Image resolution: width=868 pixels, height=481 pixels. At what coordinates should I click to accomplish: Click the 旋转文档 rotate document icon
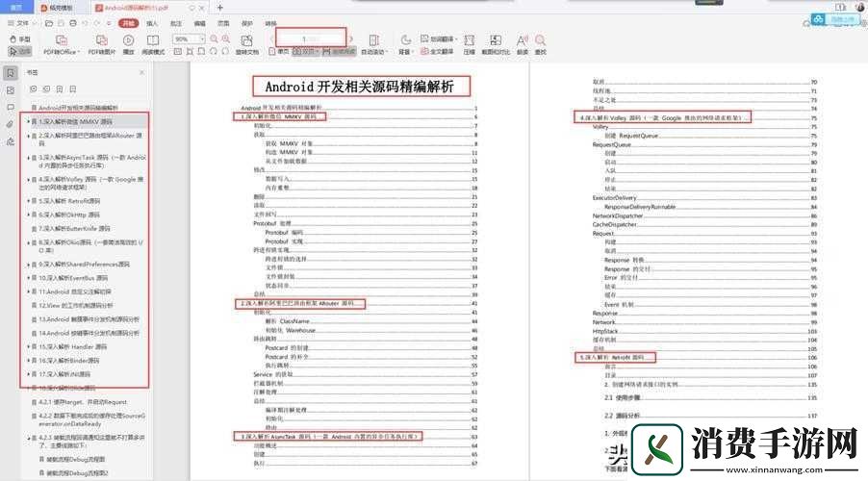246,42
